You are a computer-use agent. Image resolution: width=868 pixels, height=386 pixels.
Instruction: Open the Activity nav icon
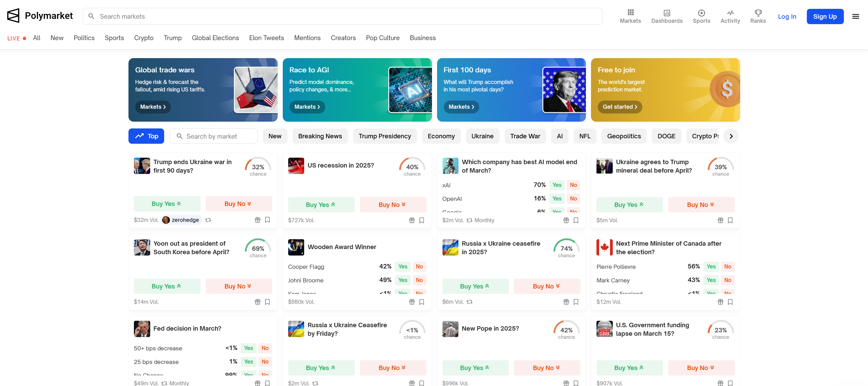[x=730, y=16]
